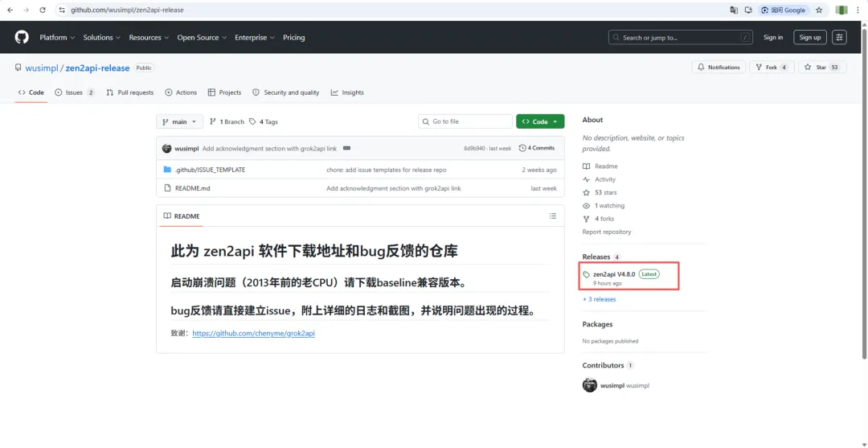
Task: View the 4 forks link
Action: click(600, 219)
